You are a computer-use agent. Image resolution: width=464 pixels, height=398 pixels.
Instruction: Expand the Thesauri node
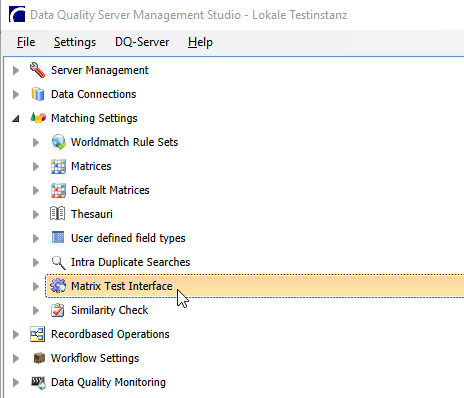click(36, 214)
